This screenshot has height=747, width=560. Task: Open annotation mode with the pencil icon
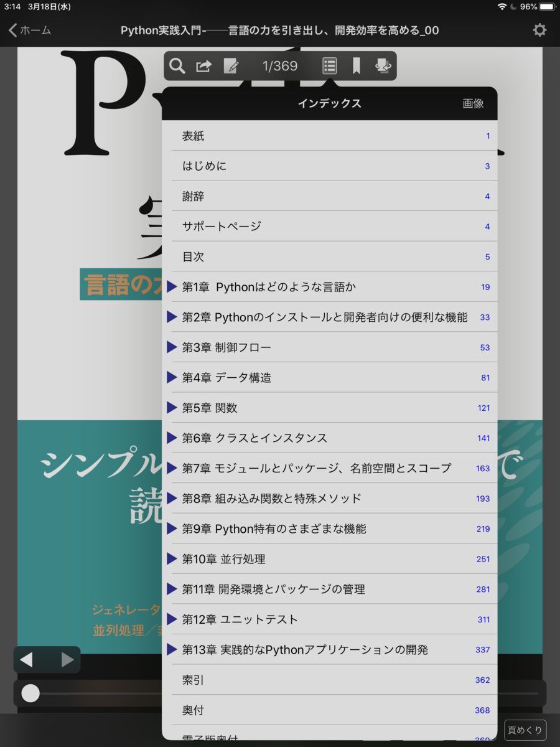(x=231, y=65)
